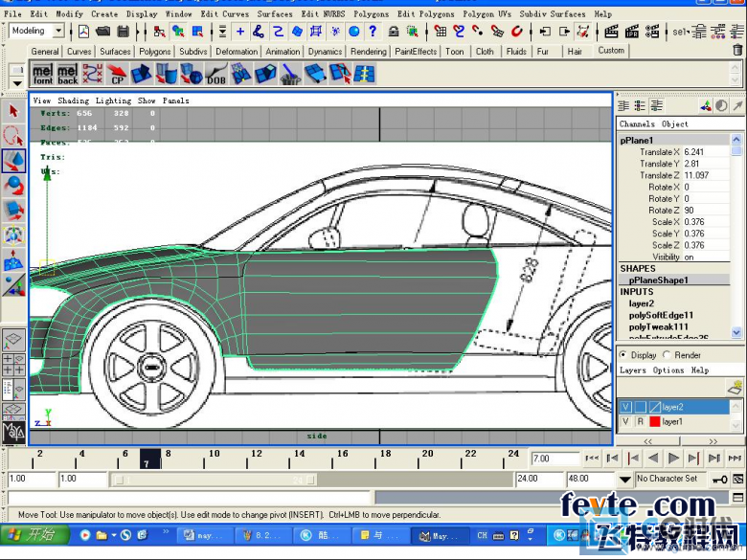Pick the Scale tool cube icon
Viewport: 747px width, 560px height.
[x=13, y=210]
